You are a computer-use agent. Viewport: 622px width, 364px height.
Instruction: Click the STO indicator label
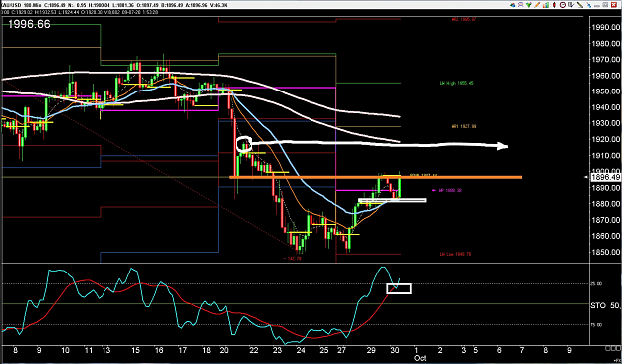598,305
